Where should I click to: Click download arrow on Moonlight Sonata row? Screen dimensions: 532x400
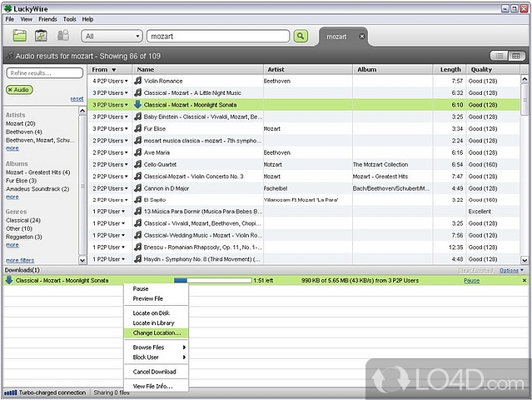(138, 105)
